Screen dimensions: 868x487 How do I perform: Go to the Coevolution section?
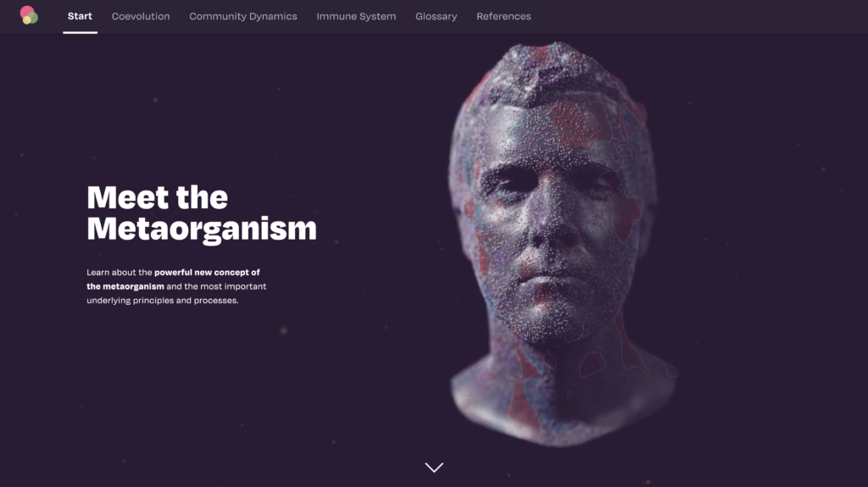pyautogui.click(x=141, y=16)
